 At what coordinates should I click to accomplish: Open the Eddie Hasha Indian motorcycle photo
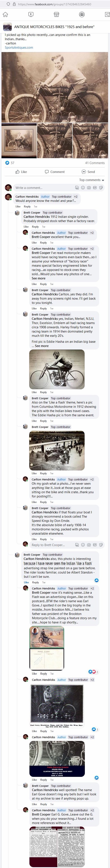[57, 369]
